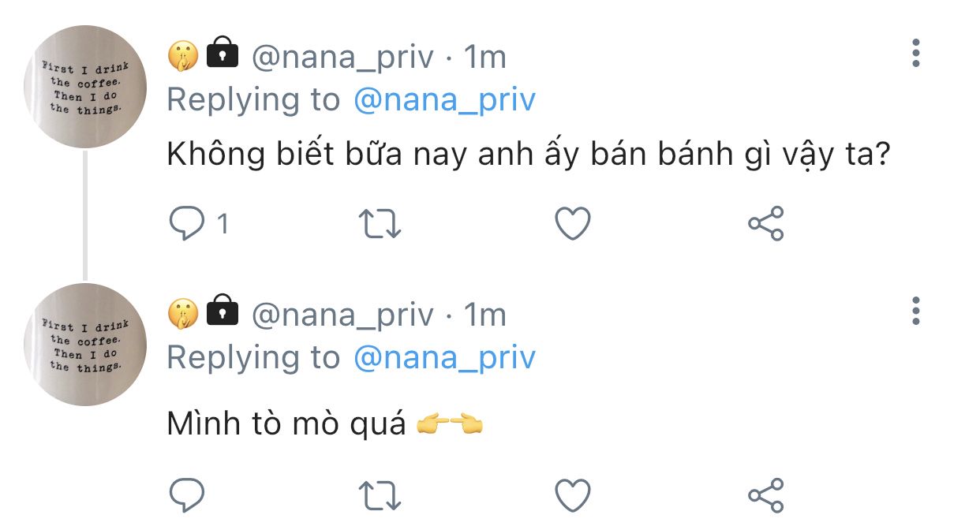The image size is (980, 526).
Task: Open more options for second tweet
Action: [915, 311]
